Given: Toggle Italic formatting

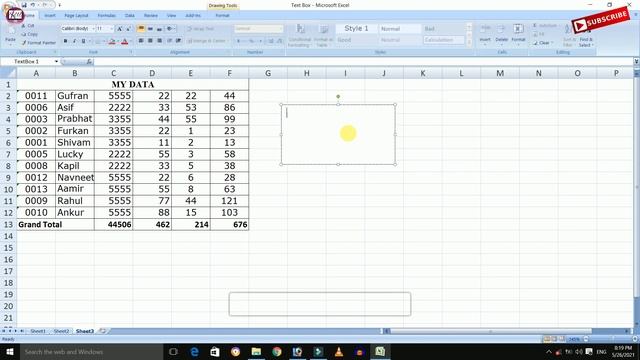Looking at the screenshot, I should (x=74, y=41).
